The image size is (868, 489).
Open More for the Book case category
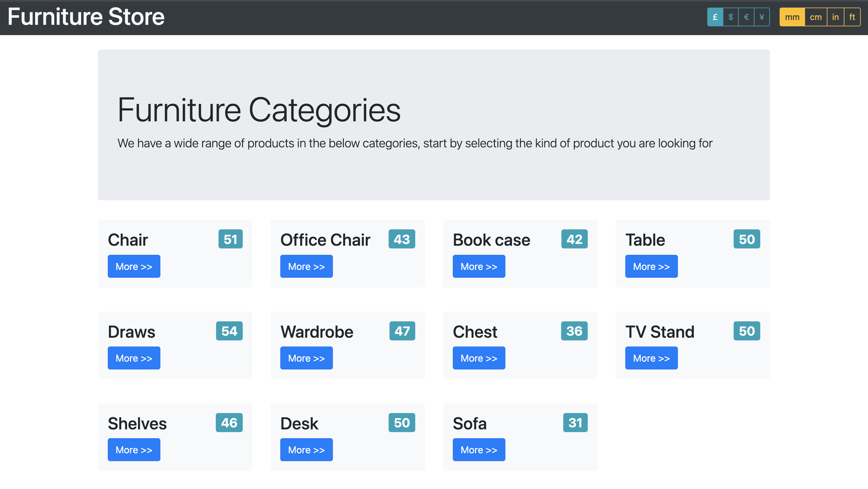pyautogui.click(x=479, y=266)
